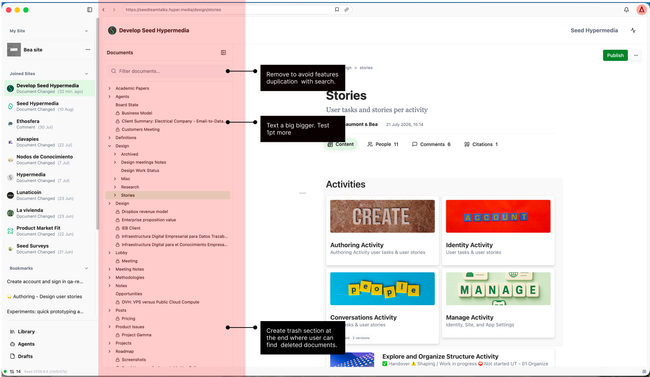Open the more options beside Publish

click(636, 55)
